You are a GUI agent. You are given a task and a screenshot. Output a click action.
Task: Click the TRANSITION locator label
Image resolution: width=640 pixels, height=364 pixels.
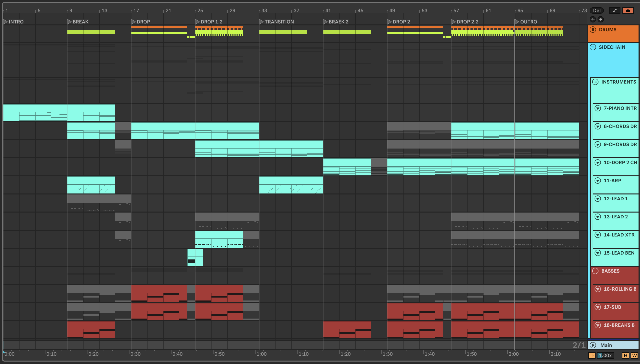click(x=279, y=22)
